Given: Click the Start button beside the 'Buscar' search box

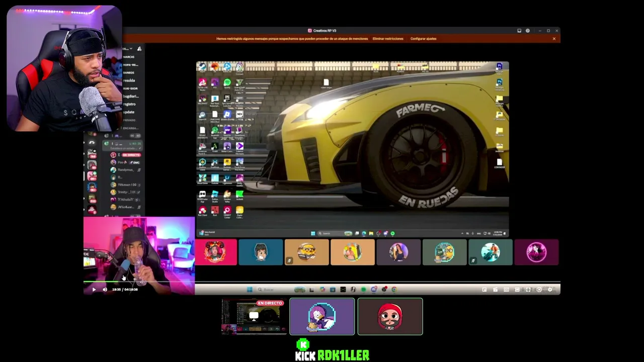Looking at the screenshot, I should click(249, 290).
